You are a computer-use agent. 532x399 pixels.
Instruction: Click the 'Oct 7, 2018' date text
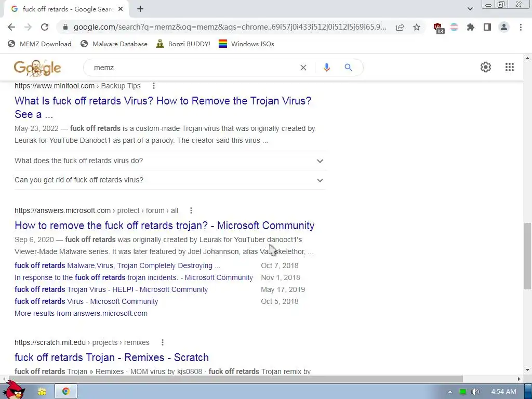pos(280,265)
